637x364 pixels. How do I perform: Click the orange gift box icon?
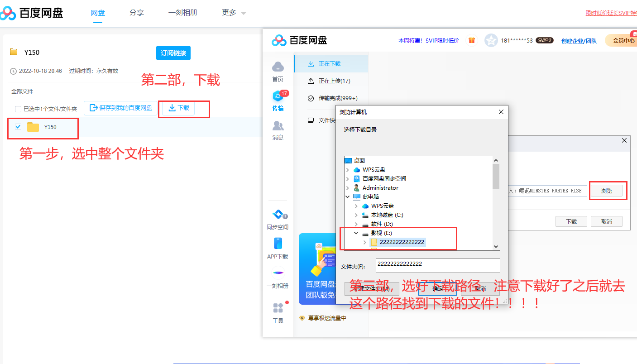[472, 40]
